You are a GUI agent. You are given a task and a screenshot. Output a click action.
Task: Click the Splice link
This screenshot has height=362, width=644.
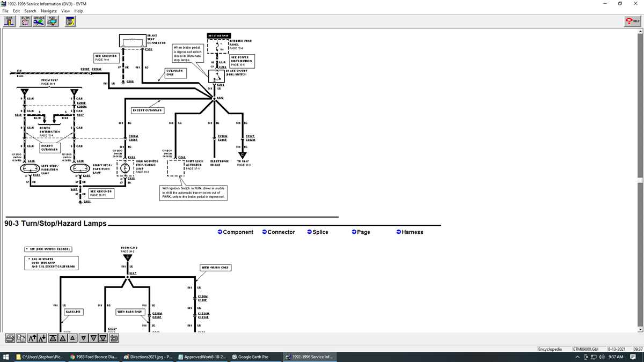(x=317, y=232)
